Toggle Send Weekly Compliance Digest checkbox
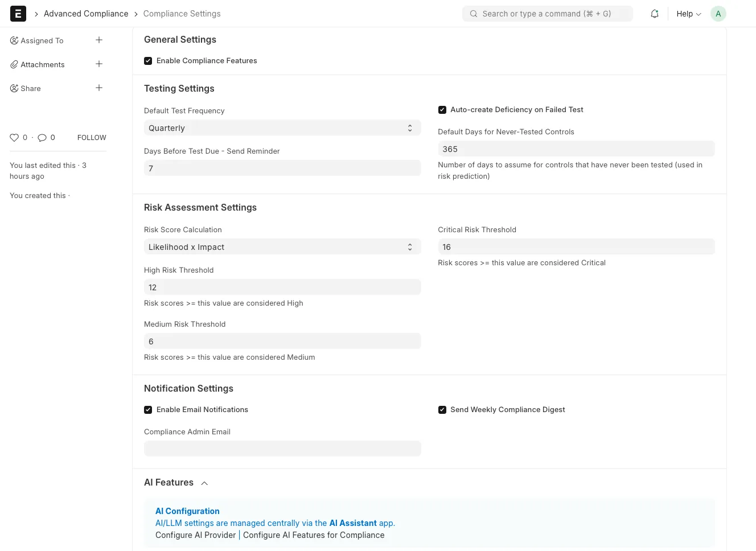756x551 pixels. pyautogui.click(x=442, y=410)
